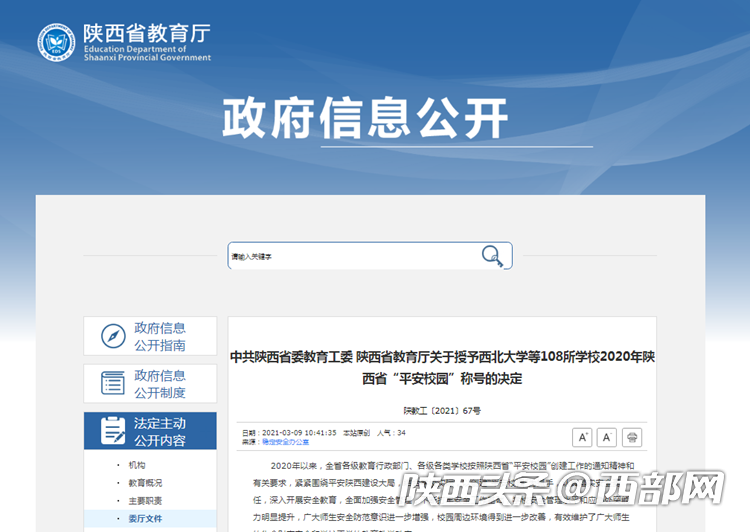
Task: Open 政府信息公开制度 sidebar entry
Action: (150, 383)
